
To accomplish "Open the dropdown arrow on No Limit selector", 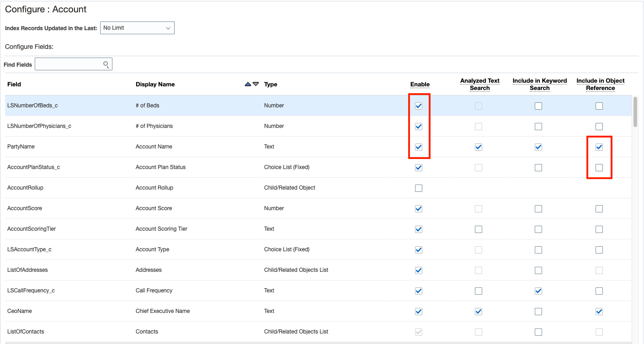I will (168, 27).
